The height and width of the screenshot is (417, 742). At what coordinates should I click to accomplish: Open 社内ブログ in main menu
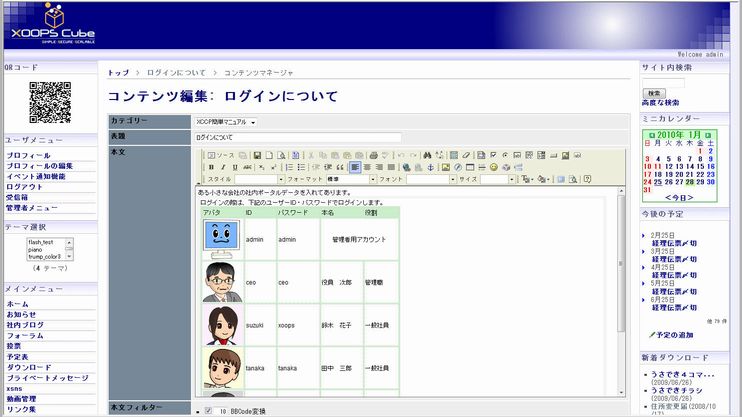tap(25, 325)
